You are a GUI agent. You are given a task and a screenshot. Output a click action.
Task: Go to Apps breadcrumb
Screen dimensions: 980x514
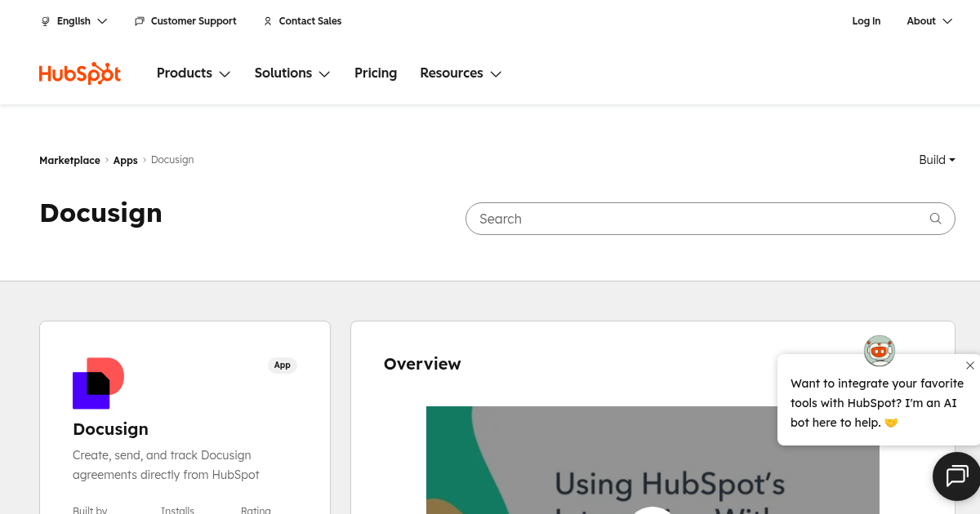pyautogui.click(x=125, y=161)
